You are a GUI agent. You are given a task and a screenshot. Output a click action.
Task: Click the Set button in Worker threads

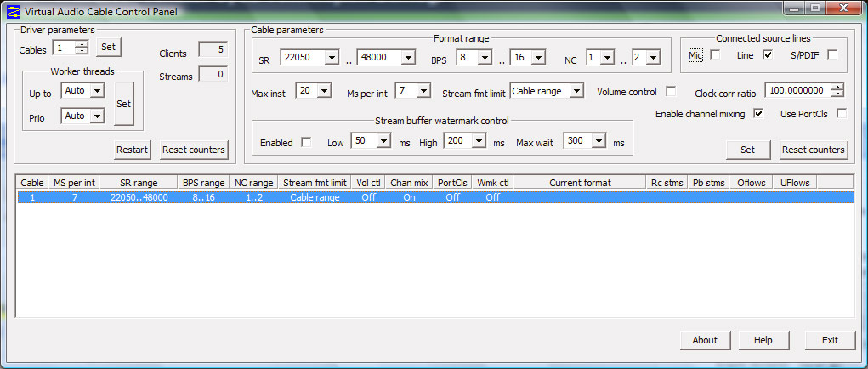124,104
